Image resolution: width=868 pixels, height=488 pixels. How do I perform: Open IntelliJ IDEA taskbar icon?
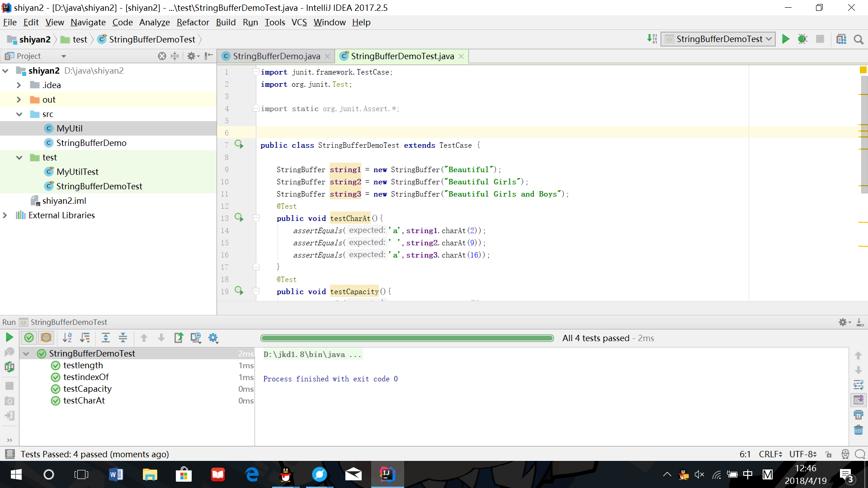point(387,474)
